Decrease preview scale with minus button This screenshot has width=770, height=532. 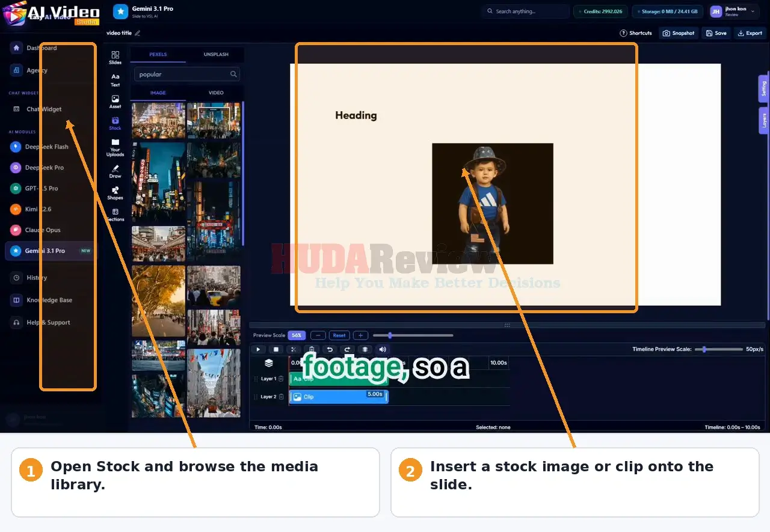coord(318,335)
